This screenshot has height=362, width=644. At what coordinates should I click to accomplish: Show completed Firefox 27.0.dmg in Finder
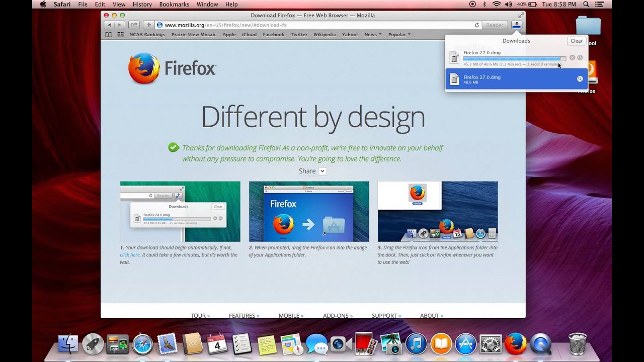[x=580, y=79]
